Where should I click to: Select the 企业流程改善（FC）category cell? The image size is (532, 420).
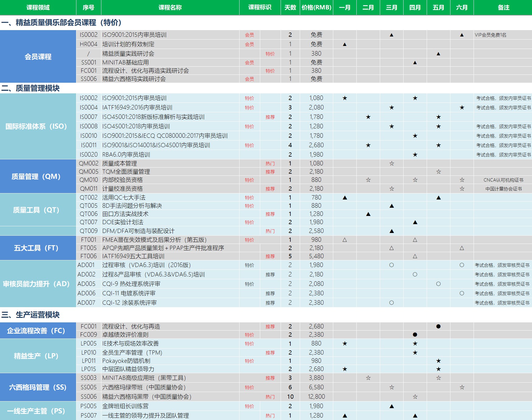38,331
